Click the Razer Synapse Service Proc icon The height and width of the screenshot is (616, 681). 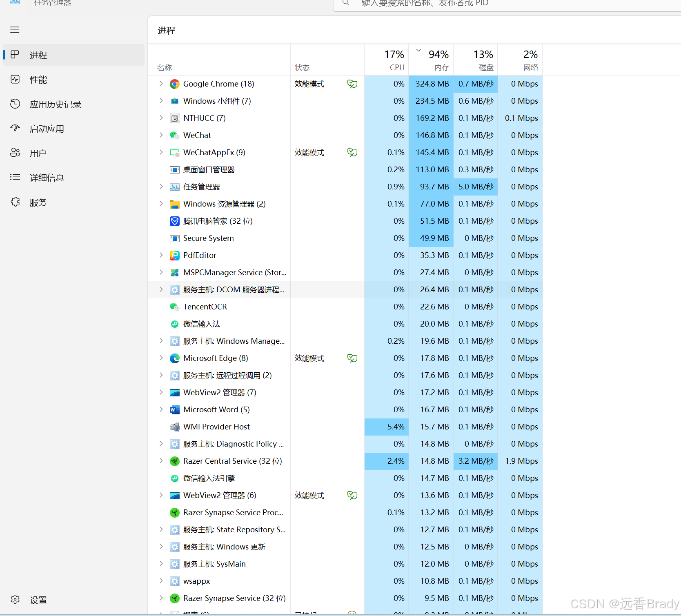pos(175,513)
